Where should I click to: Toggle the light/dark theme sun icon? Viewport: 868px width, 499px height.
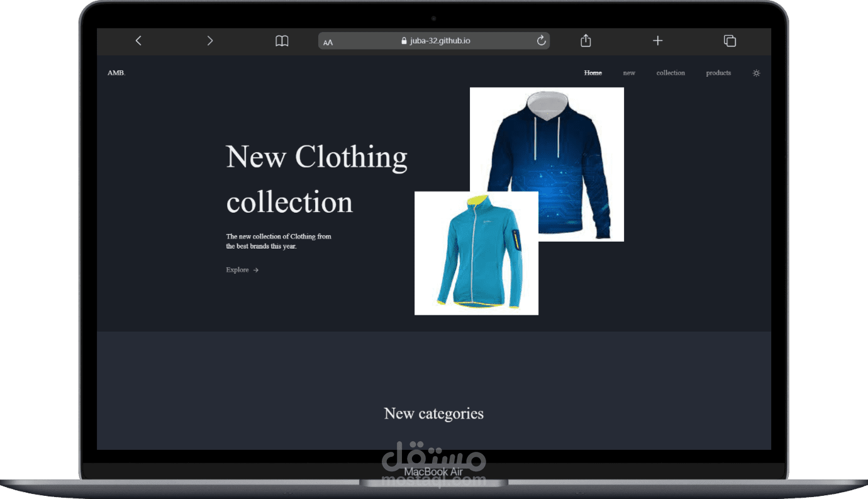click(x=756, y=73)
